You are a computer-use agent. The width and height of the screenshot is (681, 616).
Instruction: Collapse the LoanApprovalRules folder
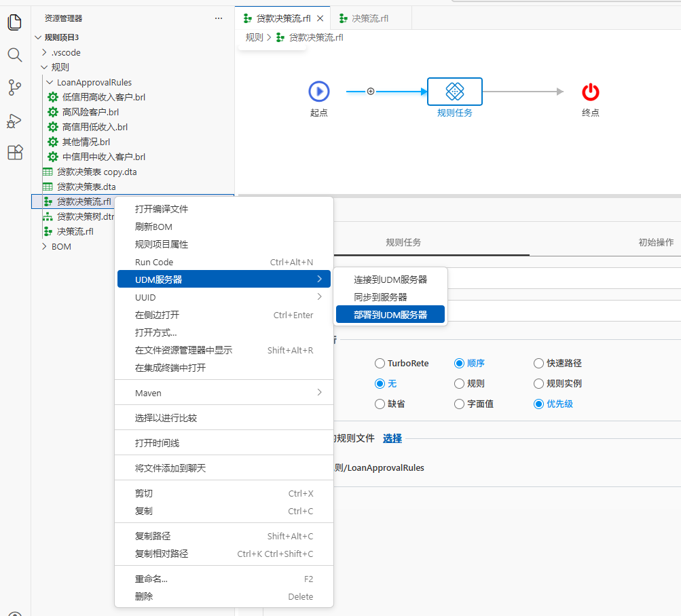50,82
